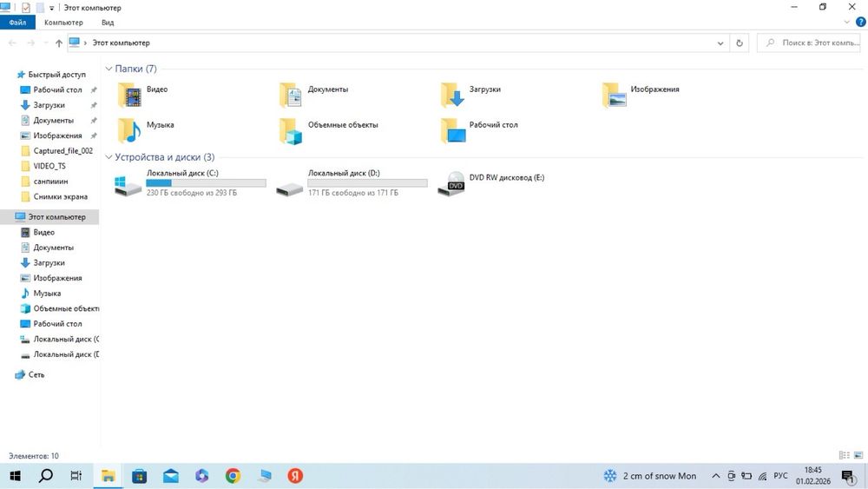
Task: Select Локальный диск (C:) drive icon
Action: pyautogui.click(x=128, y=184)
